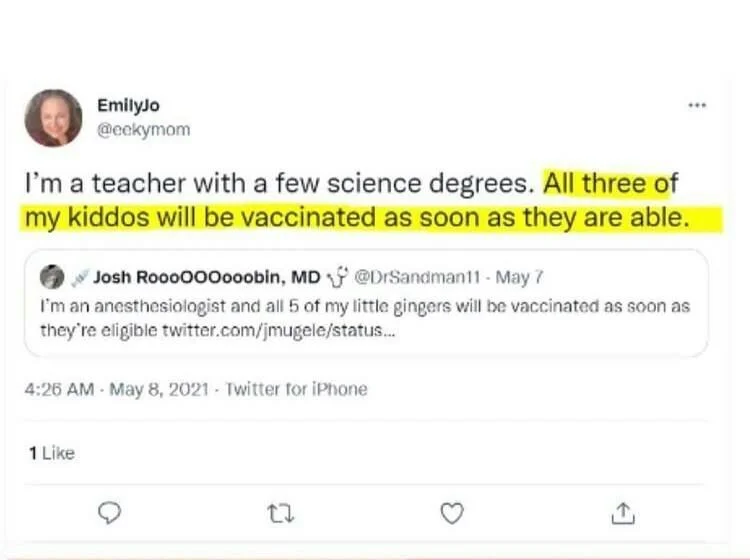This screenshot has width=750, height=560.
Task: Like the tweet with the heart icon
Action: tap(452, 512)
